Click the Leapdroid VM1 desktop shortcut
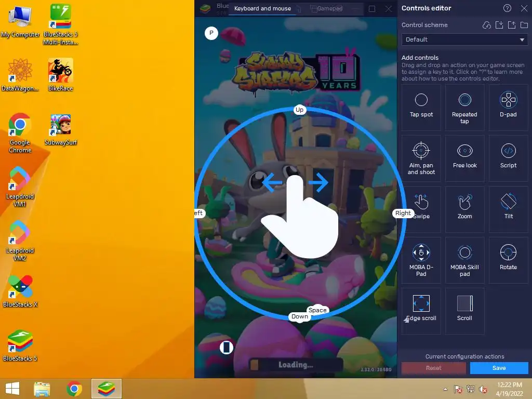This screenshot has width=532, height=399. point(20,187)
